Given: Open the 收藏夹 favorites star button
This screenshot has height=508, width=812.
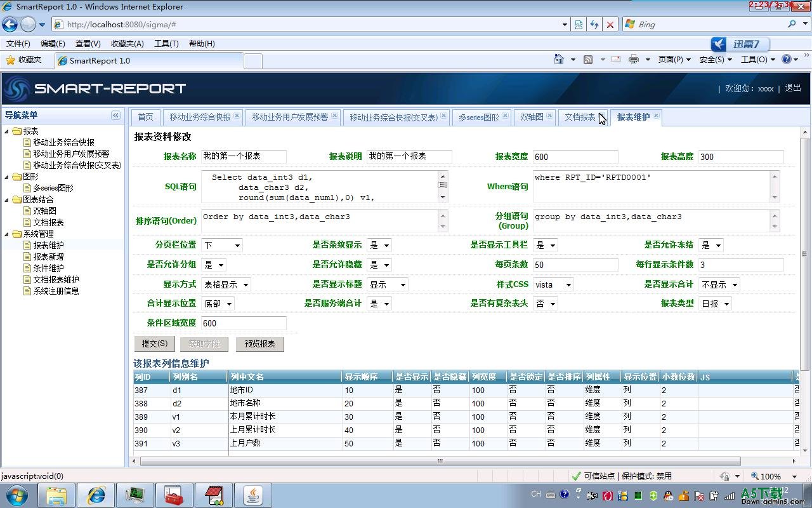Looking at the screenshot, I should pyautogui.click(x=24, y=60).
